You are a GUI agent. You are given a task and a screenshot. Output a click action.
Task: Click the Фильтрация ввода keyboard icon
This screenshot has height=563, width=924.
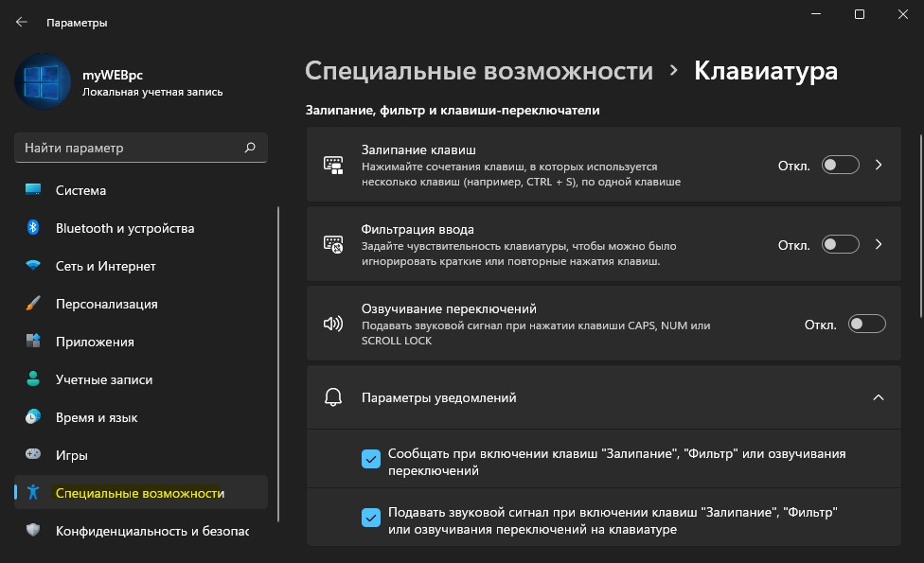pos(333,244)
